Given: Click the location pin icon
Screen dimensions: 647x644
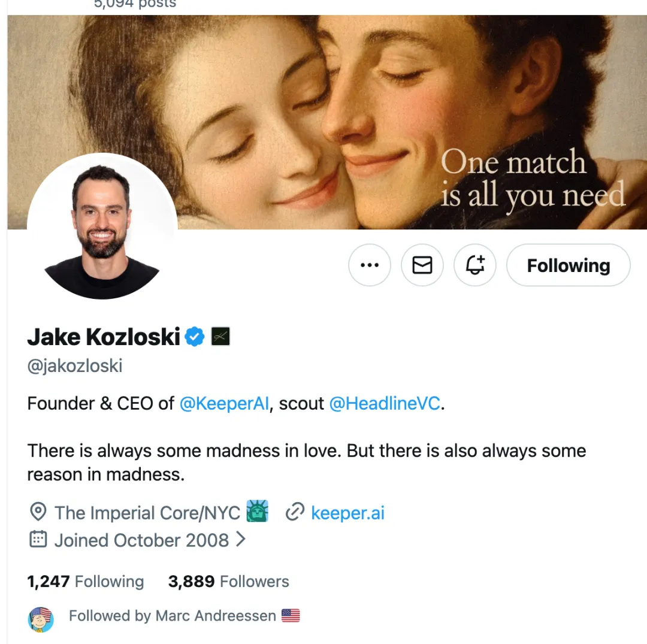Looking at the screenshot, I should (38, 512).
